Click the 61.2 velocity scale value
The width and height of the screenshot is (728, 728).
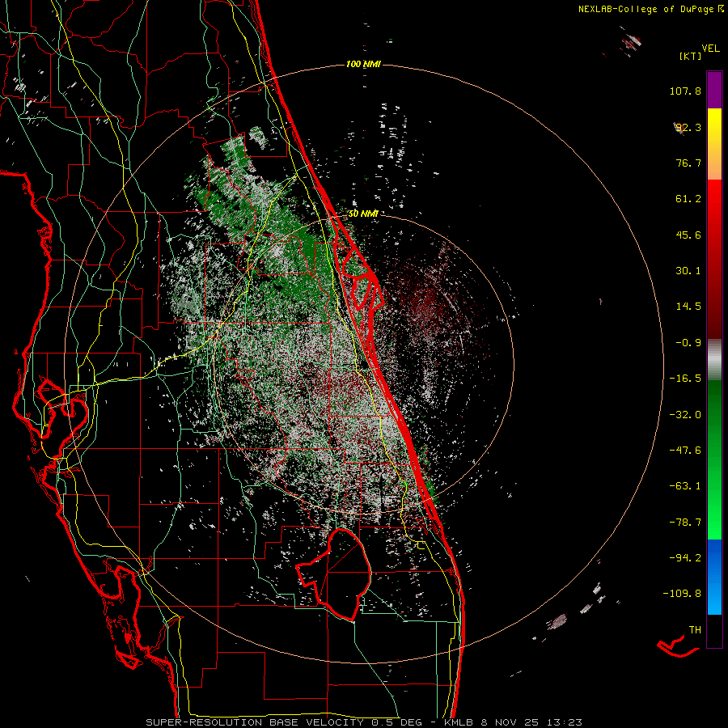688,199
